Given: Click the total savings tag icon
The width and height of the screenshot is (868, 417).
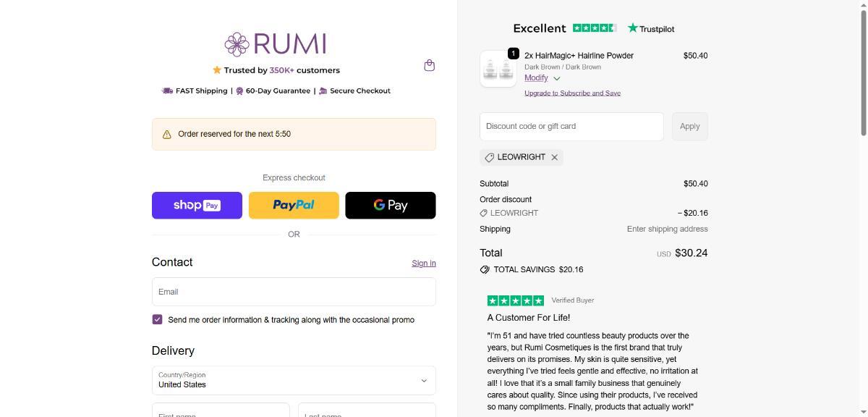Looking at the screenshot, I should click(485, 269).
